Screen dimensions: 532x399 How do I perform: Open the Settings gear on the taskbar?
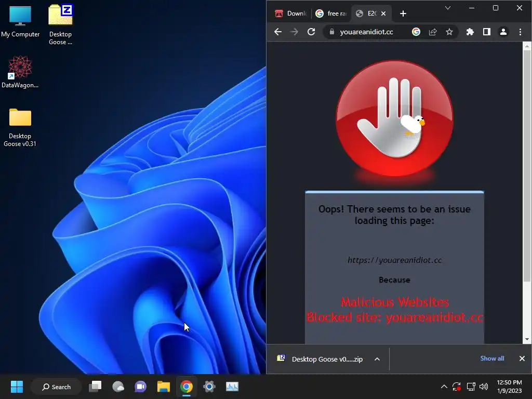point(209,387)
